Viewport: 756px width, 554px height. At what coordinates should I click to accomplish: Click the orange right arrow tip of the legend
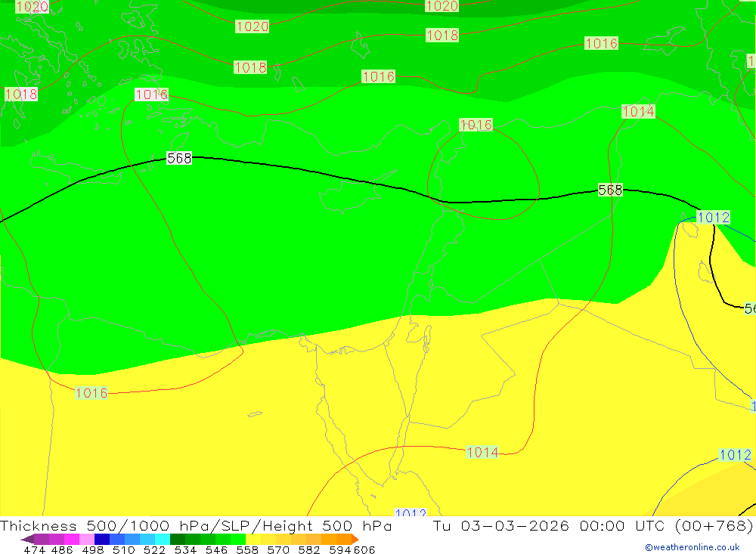355,539
